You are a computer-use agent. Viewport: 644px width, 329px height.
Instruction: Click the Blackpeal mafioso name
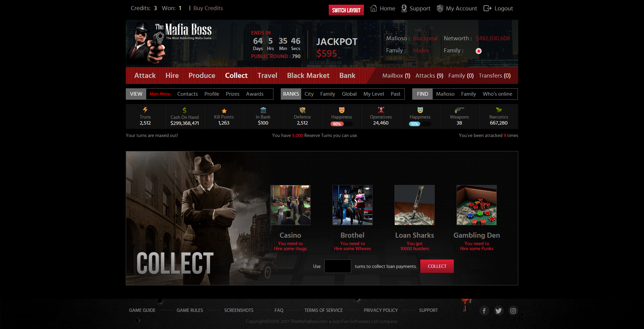425,38
